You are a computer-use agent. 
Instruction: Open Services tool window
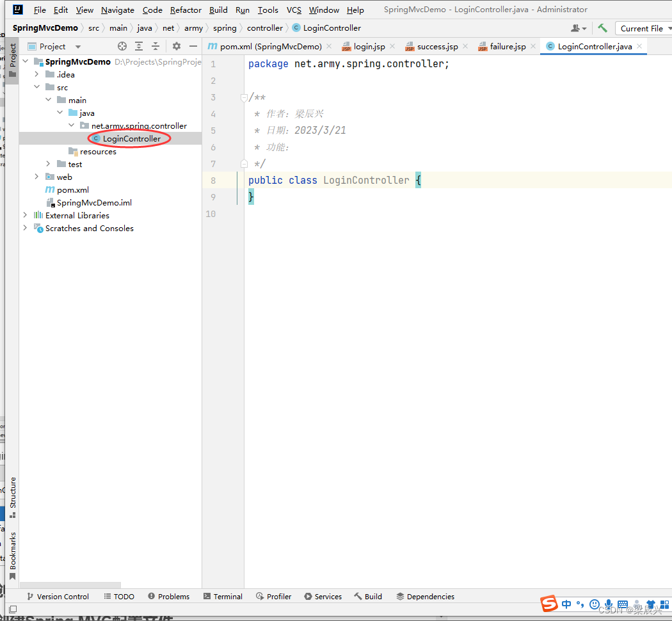[x=323, y=596]
